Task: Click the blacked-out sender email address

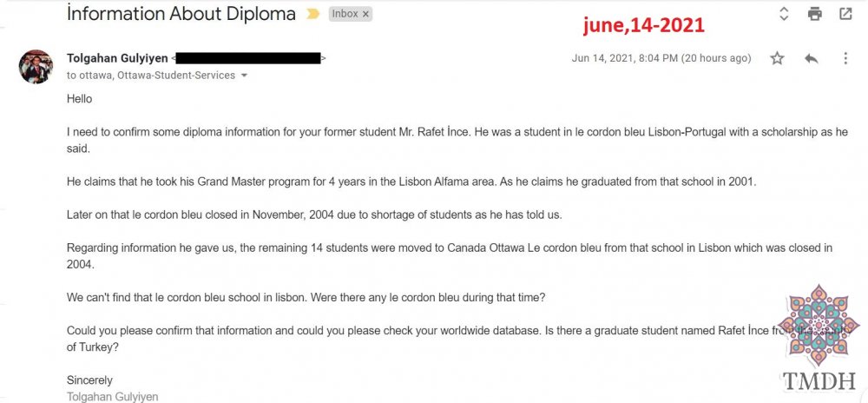Action: (x=249, y=58)
